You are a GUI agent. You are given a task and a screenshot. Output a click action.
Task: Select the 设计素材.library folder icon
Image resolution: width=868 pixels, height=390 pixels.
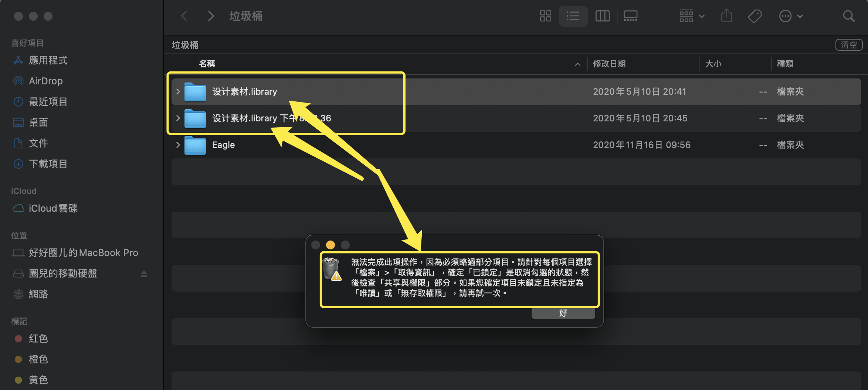[x=195, y=92]
